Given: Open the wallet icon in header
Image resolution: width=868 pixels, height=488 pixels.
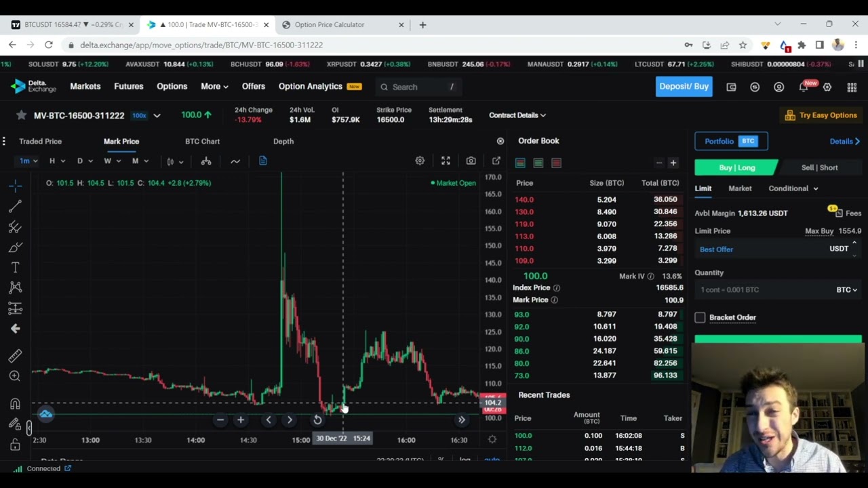Looking at the screenshot, I should click(x=731, y=87).
